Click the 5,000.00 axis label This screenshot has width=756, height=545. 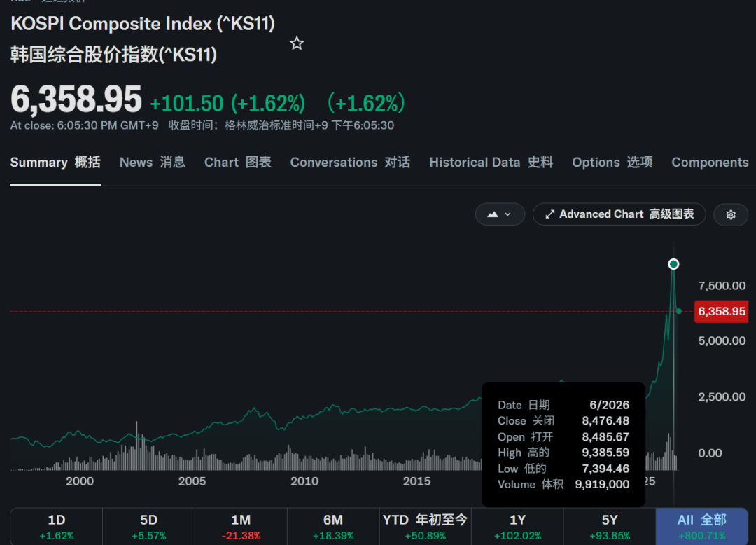(x=722, y=340)
